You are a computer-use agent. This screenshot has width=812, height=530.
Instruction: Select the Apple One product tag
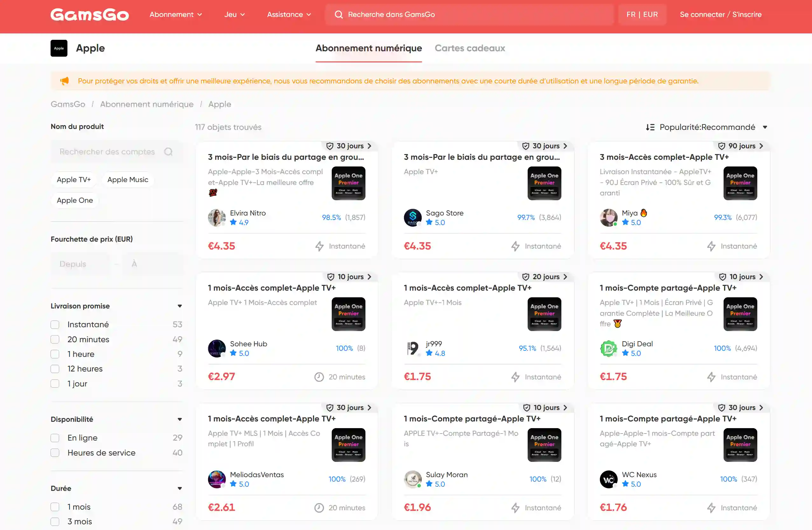click(75, 201)
